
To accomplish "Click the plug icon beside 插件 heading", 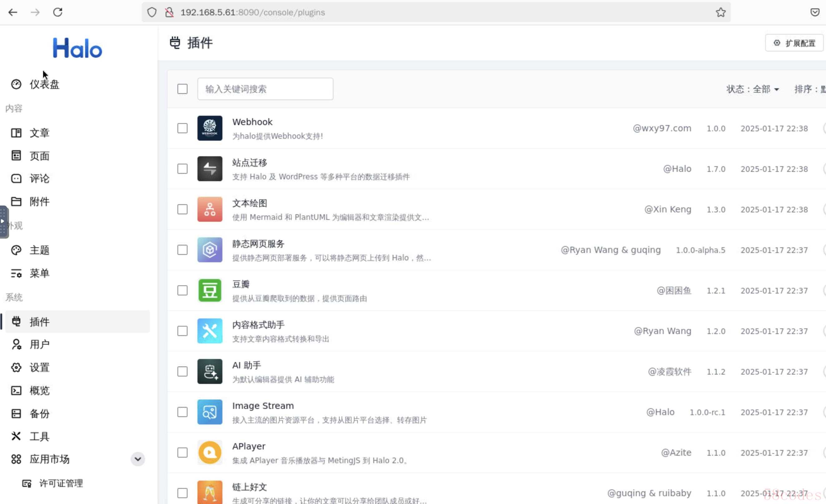I will pyautogui.click(x=175, y=43).
